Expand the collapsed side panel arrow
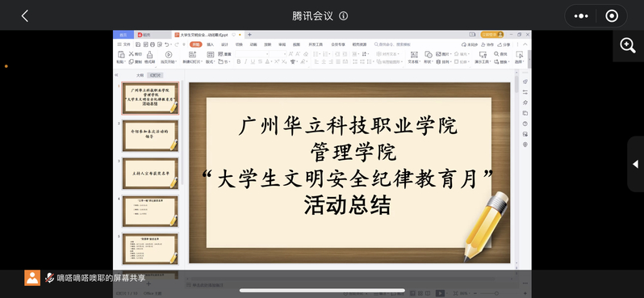The image size is (644, 298). coord(635,164)
